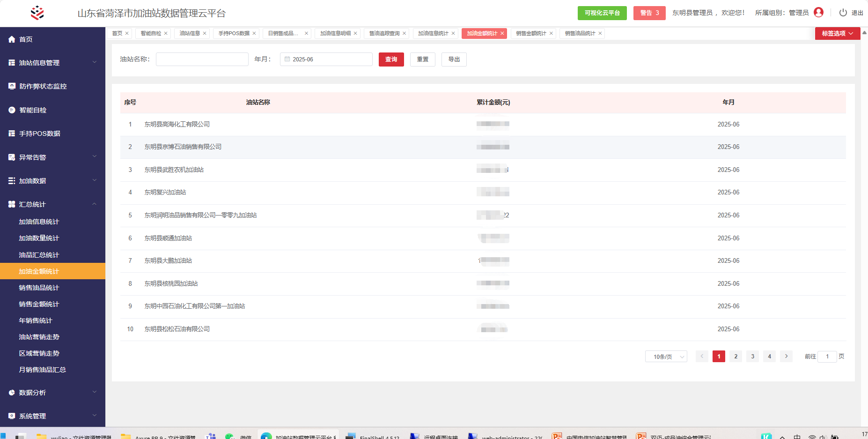The height and width of the screenshot is (439, 868).
Task: Open the 可视化云平台 button
Action: click(x=602, y=13)
